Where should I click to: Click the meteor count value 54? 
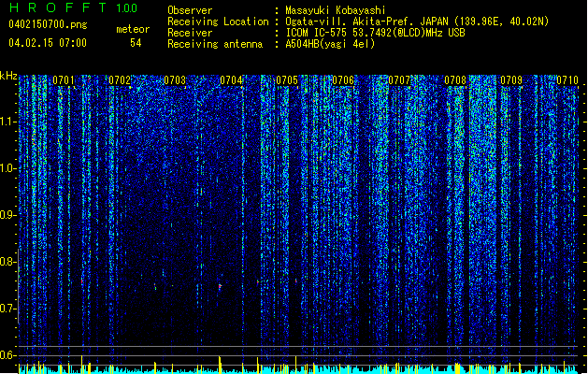[136, 43]
